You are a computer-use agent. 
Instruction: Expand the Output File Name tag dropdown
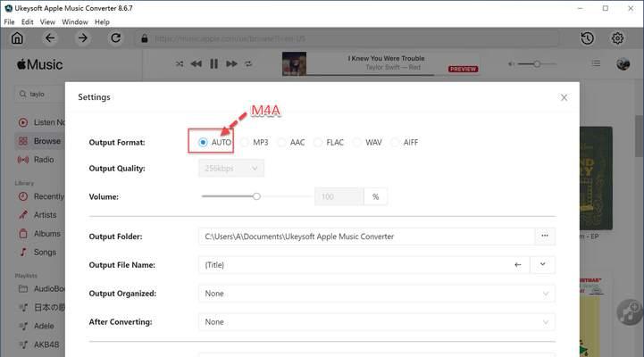pos(542,265)
